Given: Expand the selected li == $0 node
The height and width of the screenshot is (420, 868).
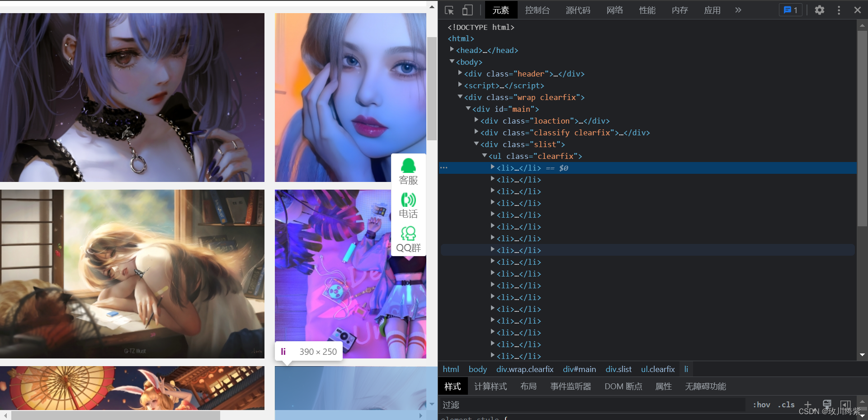Looking at the screenshot, I should [x=492, y=167].
